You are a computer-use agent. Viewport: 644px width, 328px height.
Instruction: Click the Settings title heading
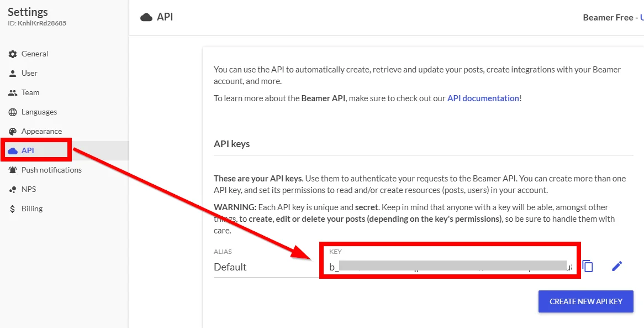[28, 12]
